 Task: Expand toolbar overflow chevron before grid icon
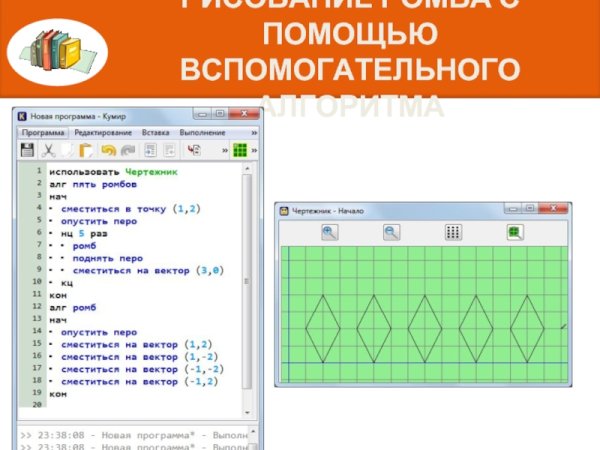point(225,151)
